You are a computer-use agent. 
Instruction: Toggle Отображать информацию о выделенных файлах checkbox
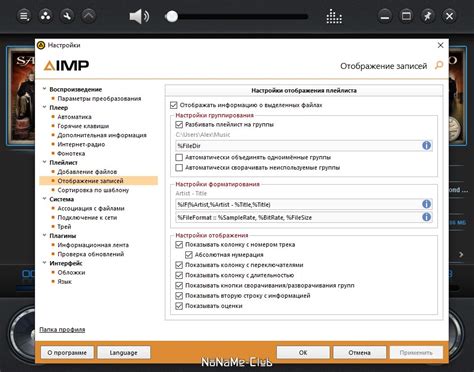point(173,105)
